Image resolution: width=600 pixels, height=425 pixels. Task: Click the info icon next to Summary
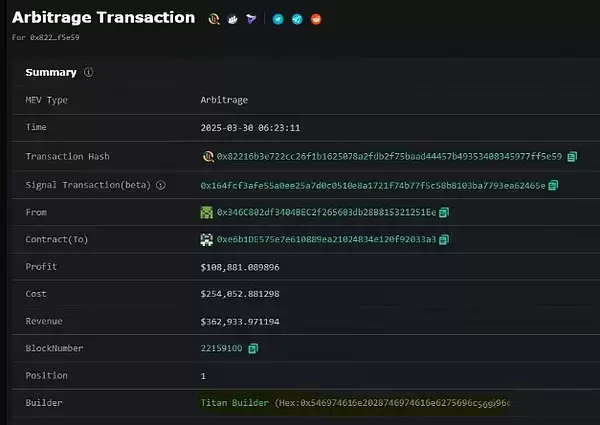[89, 73]
